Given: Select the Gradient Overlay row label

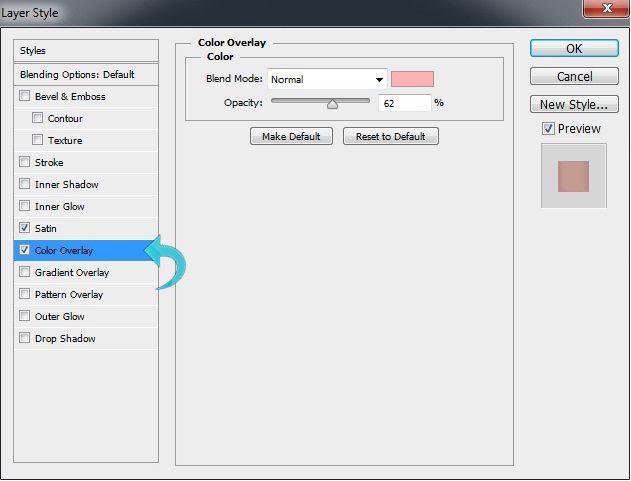Looking at the screenshot, I should [72, 272].
